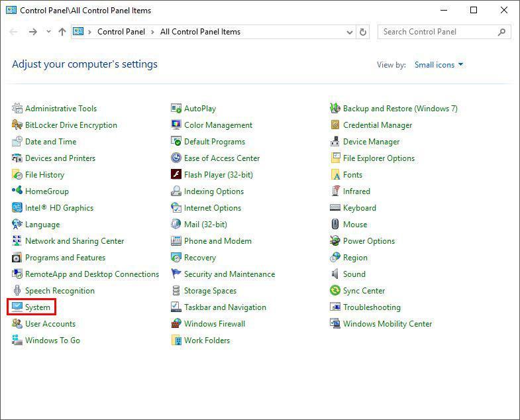Click the Security and Maintenance flag icon
This screenshot has height=420, width=520.
coord(176,274)
